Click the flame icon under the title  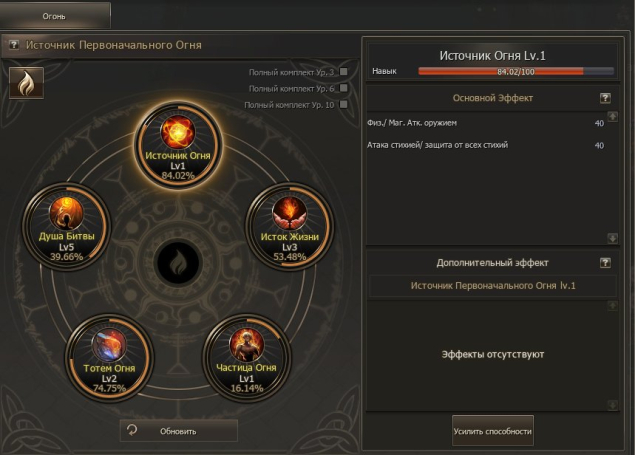26,83
